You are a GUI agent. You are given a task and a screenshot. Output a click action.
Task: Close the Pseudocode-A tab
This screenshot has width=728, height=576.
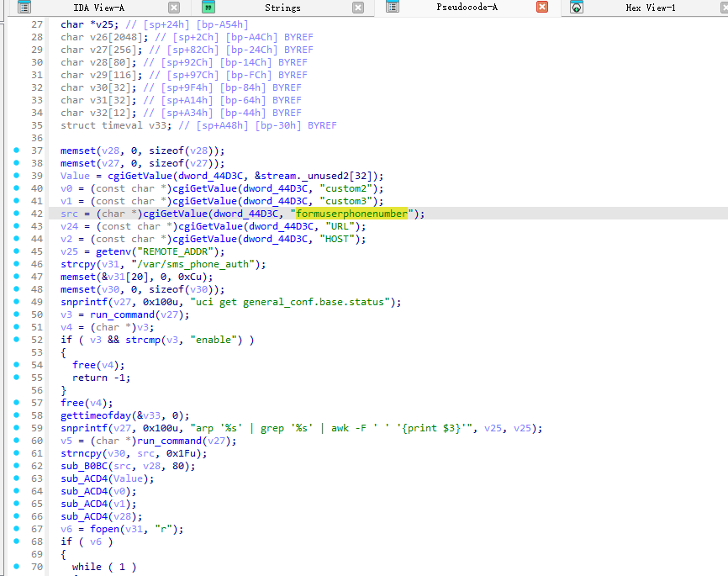click(542, 8)
